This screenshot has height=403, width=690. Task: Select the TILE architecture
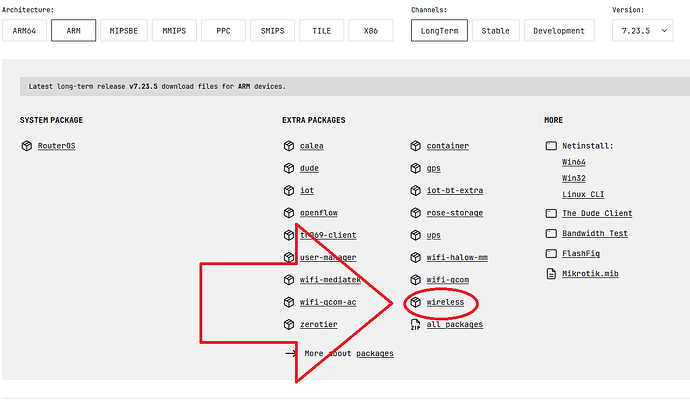tap(322, 31)
